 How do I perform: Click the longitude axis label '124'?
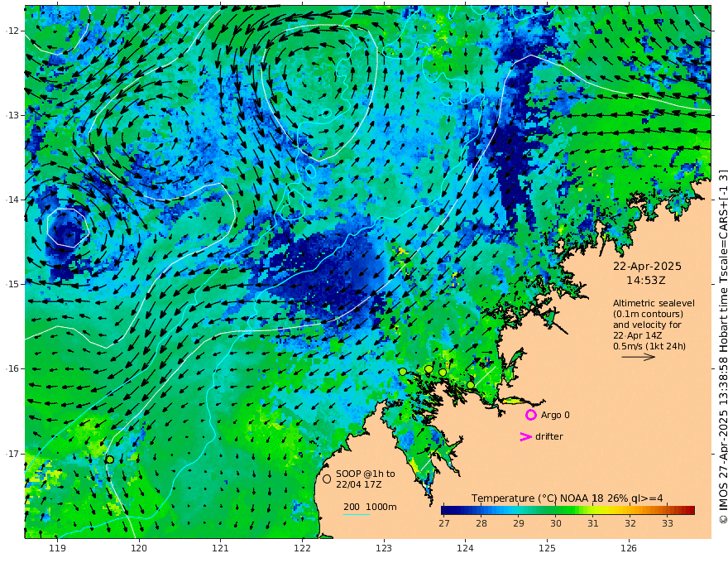point(466,549)
